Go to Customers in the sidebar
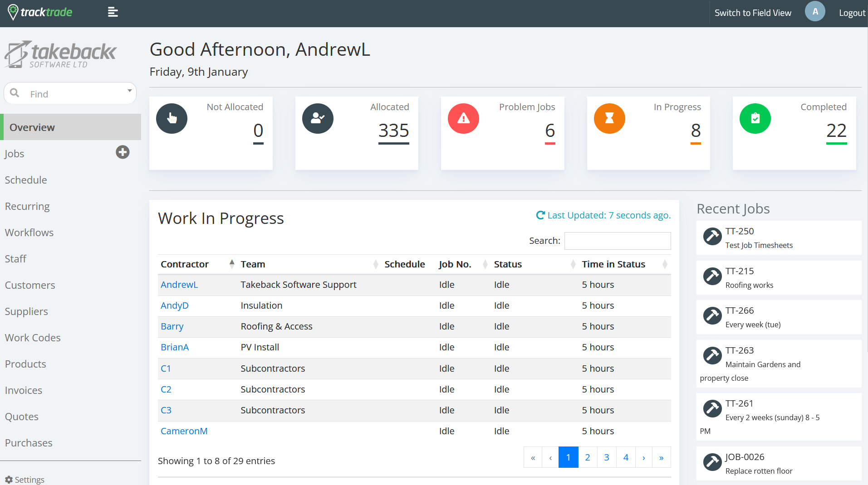 click(x=30, y=285)
